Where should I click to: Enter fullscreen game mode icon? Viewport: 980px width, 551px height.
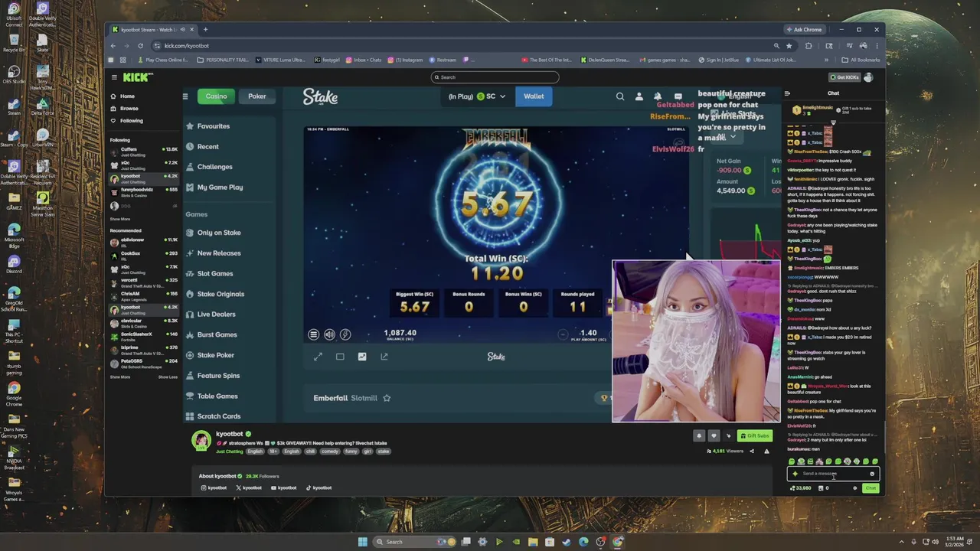[318, 357]
